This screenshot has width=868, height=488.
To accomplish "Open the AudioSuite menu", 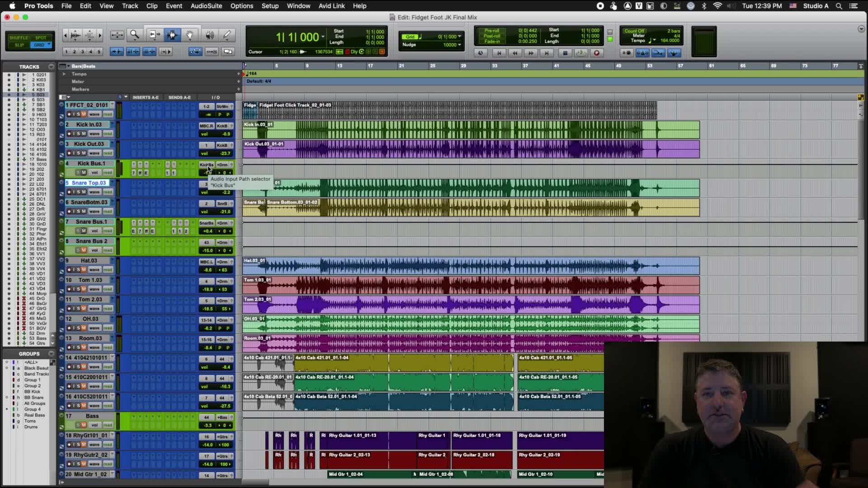I will [206, 6].
